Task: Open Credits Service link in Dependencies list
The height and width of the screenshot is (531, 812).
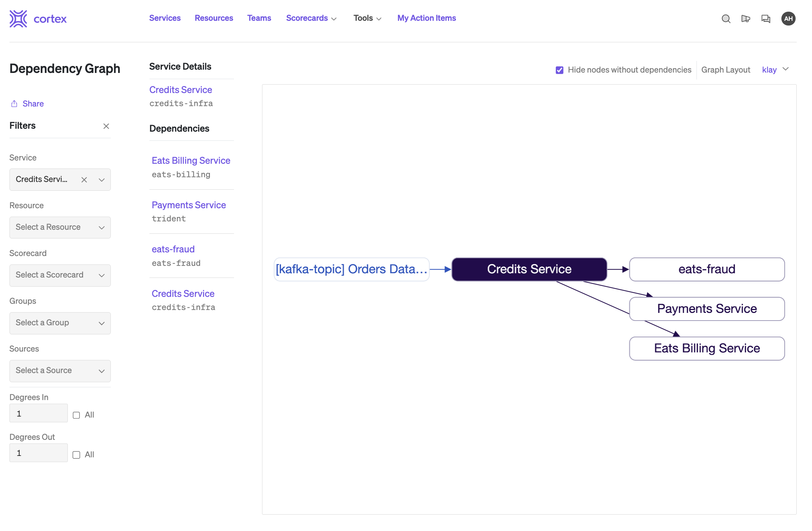Action: [183, 294]
